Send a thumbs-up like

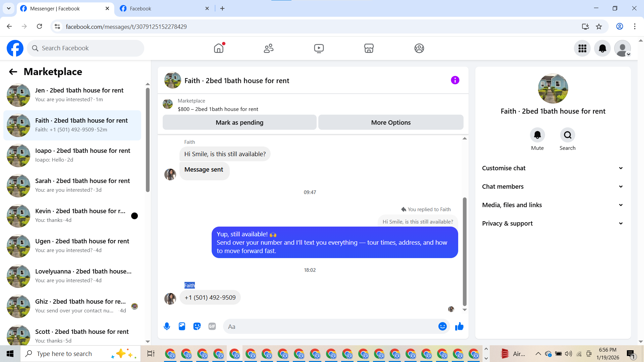tap(459, 326)
